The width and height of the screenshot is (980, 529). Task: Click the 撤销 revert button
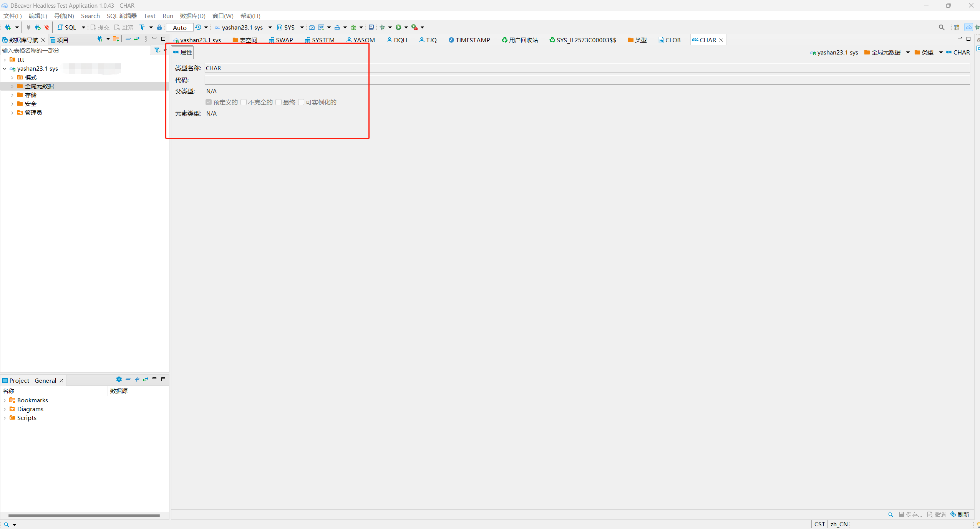(x=936, y=515)
